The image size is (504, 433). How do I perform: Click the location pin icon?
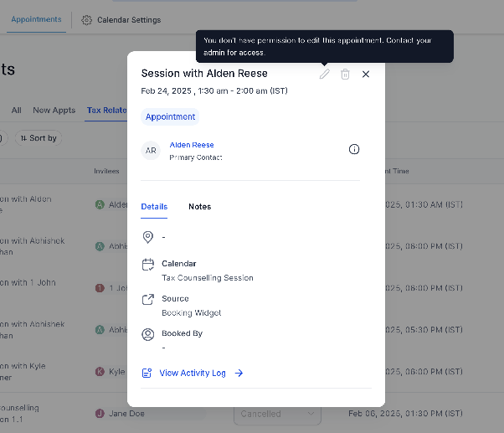[x=147, y=237]
